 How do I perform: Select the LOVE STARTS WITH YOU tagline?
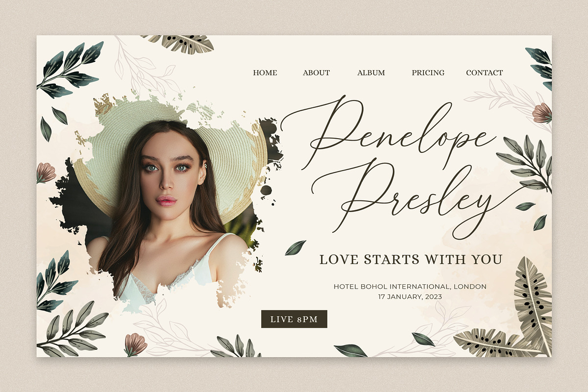click(x=411, y=259)
